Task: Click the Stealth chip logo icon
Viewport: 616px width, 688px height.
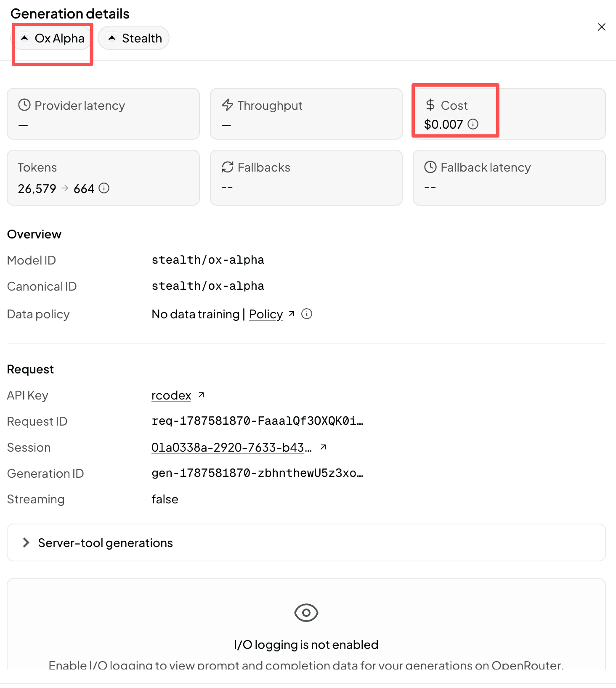Action: pos(112,38)
